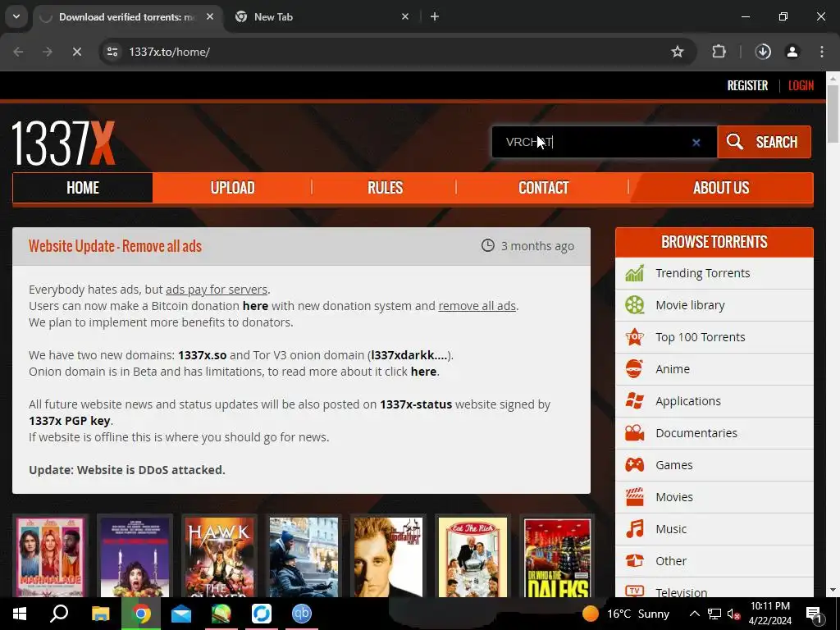This screenshot has width=840, height=630.
Task: Click the Anime ninja face icon
Action: point(634,369)
